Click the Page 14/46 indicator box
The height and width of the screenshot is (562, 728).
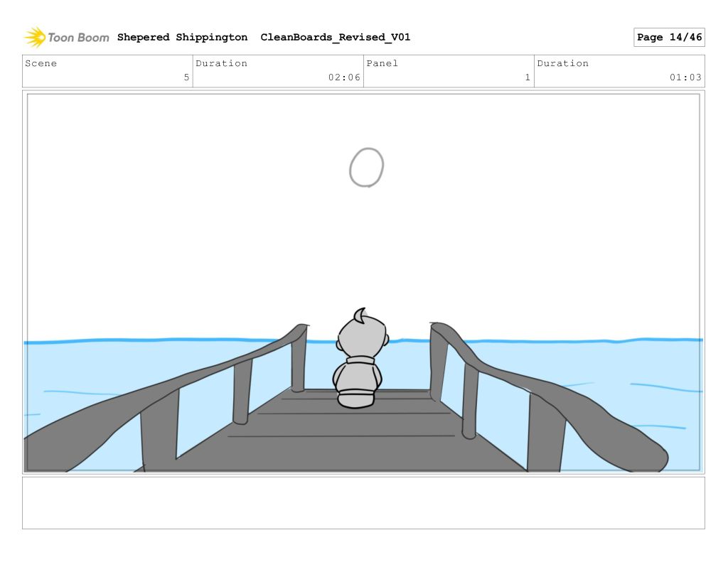(668, 38)
